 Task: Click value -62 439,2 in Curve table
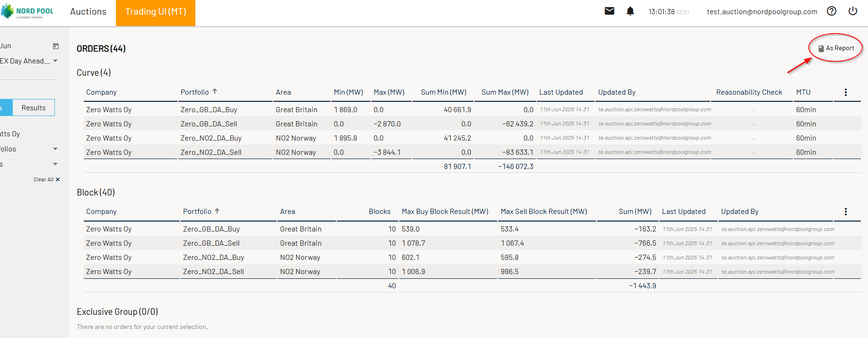[x=517, y=124]
